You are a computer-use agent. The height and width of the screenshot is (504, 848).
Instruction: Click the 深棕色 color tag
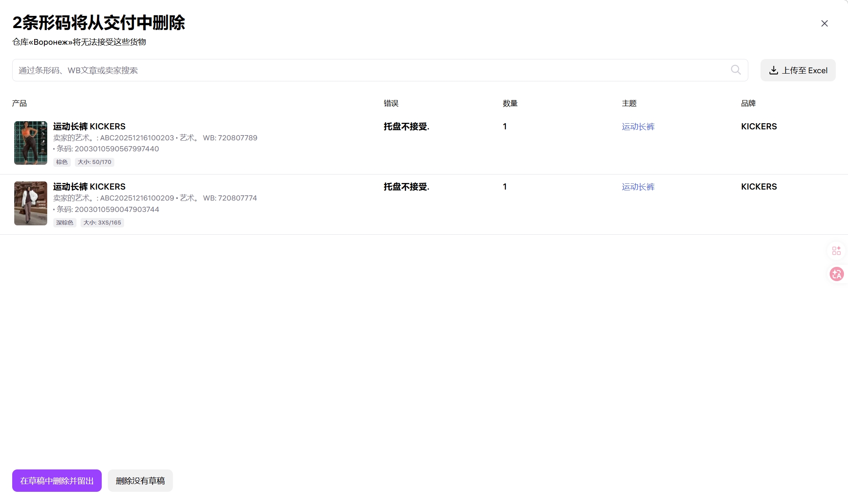(x=65, y=223)
